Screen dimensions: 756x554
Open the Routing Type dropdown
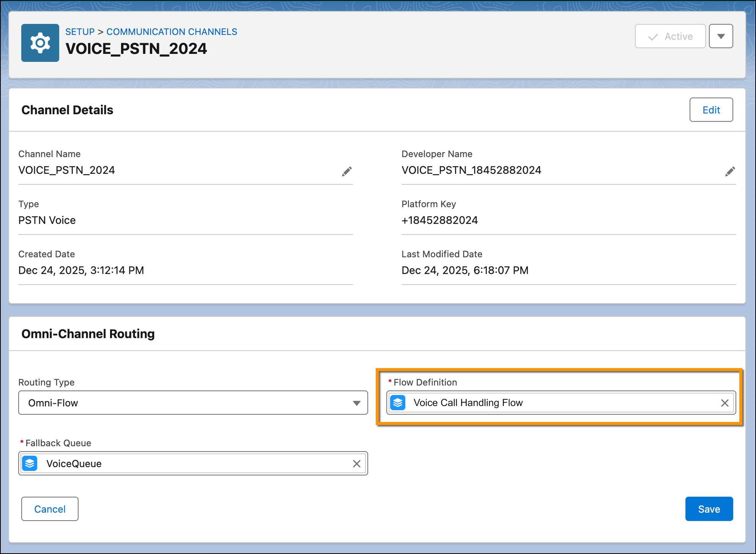pos(193,403)
